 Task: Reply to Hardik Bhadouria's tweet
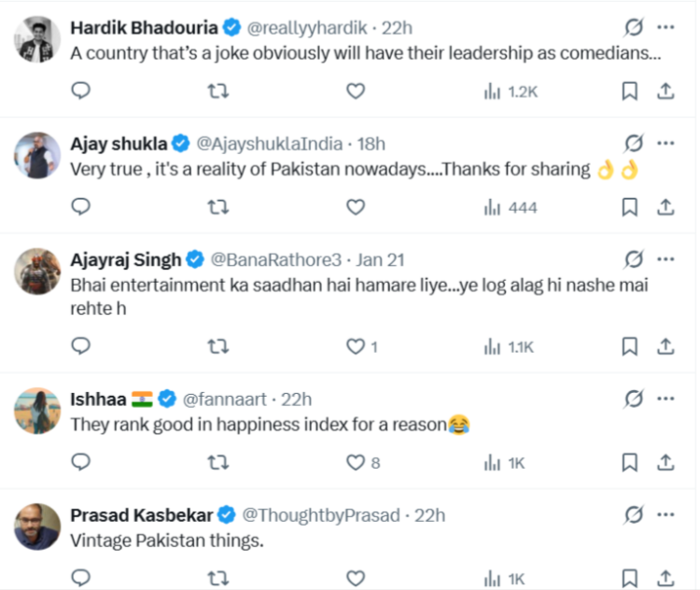81,91
